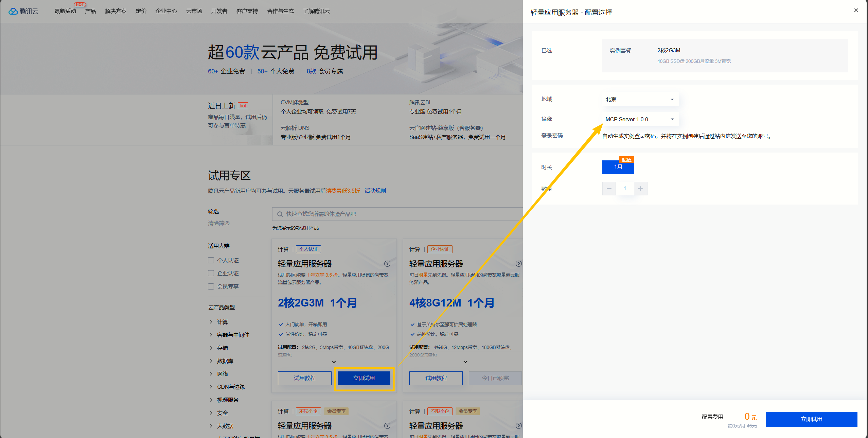Expand details chevron under 4核8G12M card
868x438 pixels.
465,362
